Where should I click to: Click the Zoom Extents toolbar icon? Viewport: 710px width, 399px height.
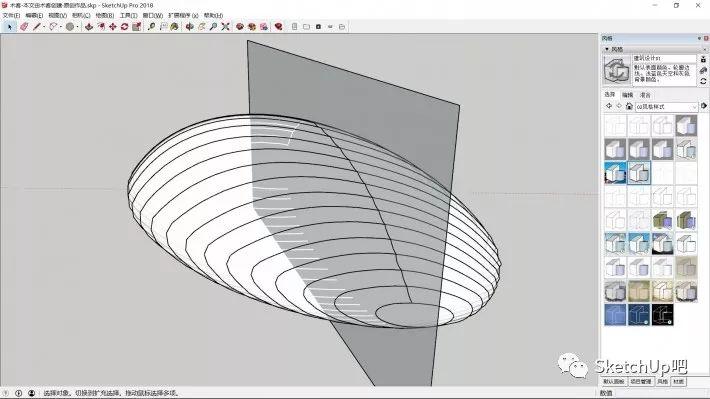click(225, 27)
